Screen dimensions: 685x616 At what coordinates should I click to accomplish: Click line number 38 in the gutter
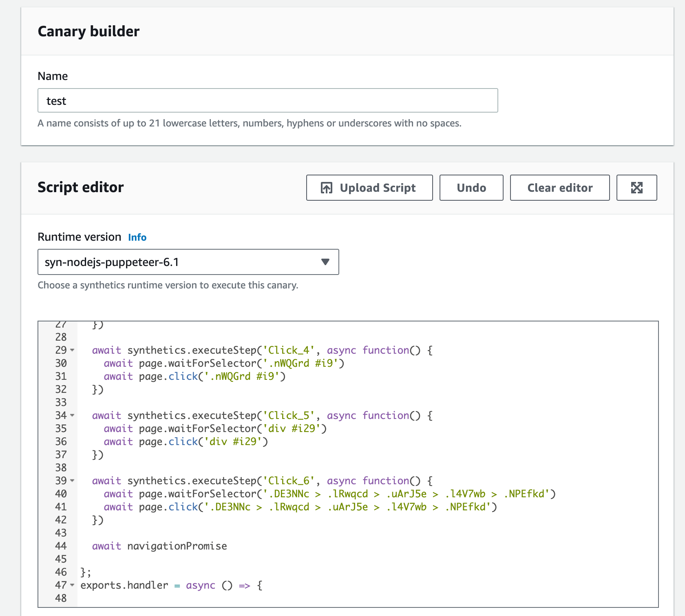[61, 468]
